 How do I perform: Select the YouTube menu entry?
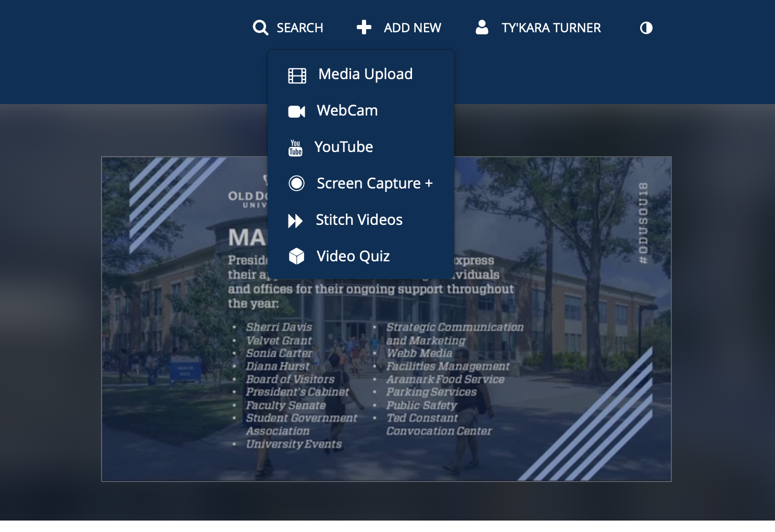(344, 147)
